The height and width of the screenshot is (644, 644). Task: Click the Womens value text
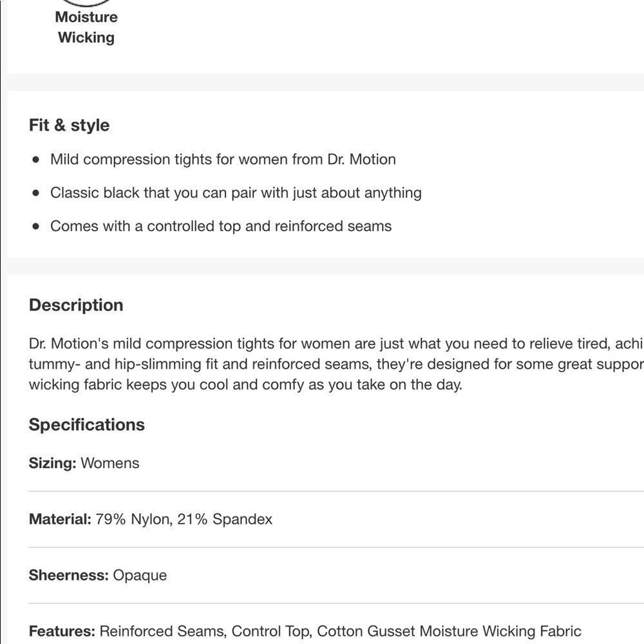(x=110, y=463)
